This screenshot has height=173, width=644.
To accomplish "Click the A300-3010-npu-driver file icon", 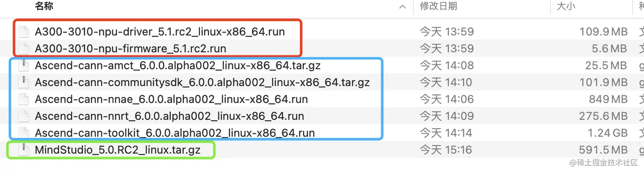I will coord(25,32).
